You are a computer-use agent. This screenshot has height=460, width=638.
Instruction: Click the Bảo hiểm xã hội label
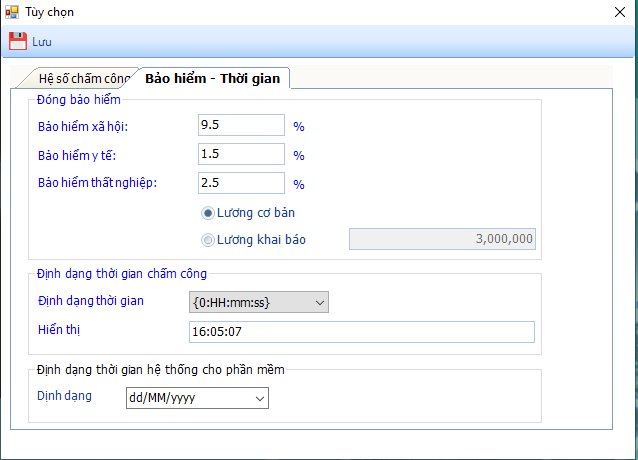[x=83, y=126]
